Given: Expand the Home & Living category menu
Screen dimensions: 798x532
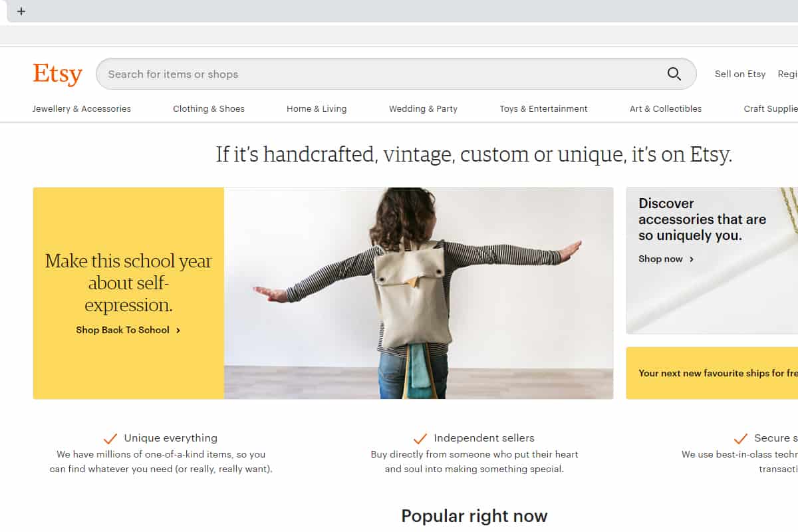Looking at the screenshot, I should coord(317,108).
